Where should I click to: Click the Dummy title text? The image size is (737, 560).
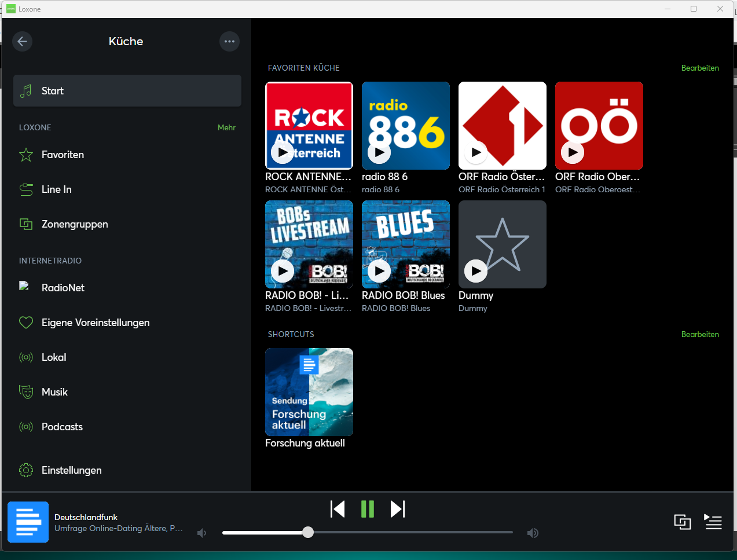476,295
